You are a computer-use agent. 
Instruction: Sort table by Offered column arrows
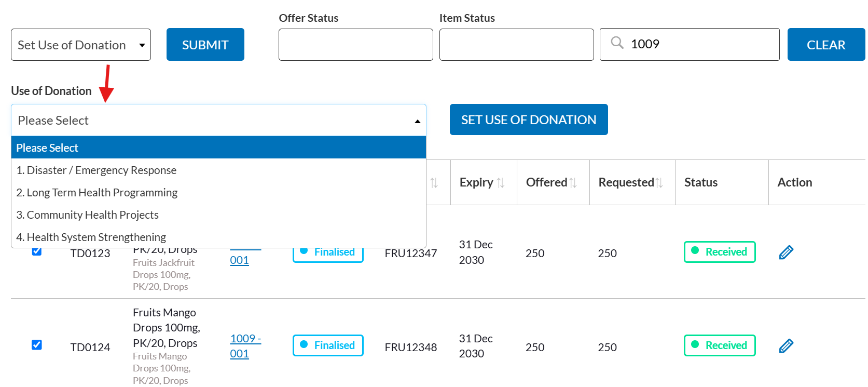click(573, 183)
